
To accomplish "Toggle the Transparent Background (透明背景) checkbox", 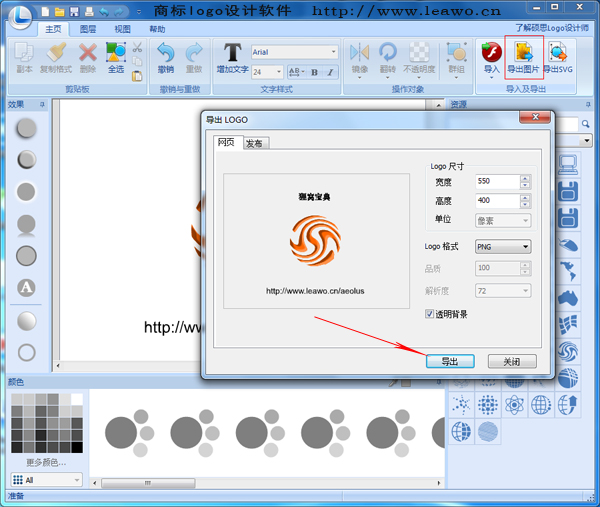I will click(429, 314).
